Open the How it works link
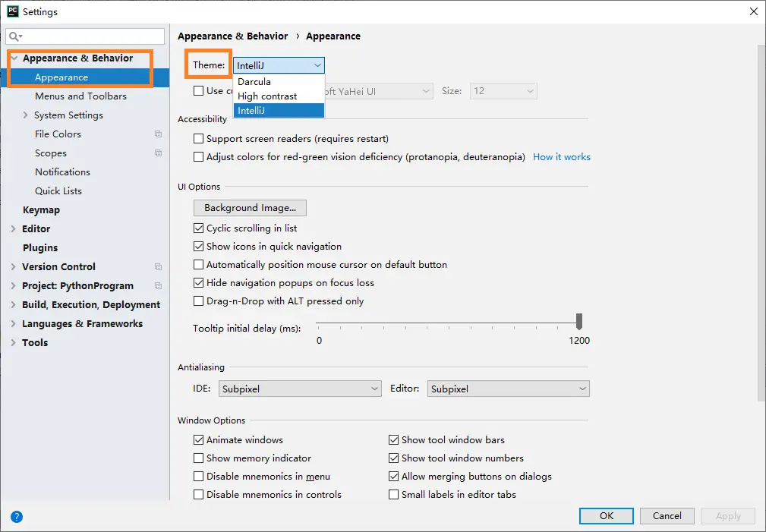This screenshot has width=766, height=532. (562, 157)
